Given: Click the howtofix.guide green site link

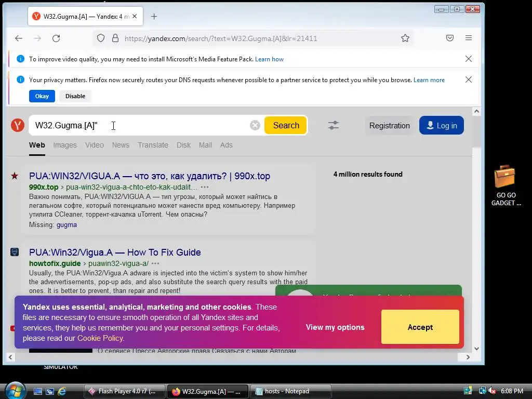Looking at the screenshot, I should (55, 263).
